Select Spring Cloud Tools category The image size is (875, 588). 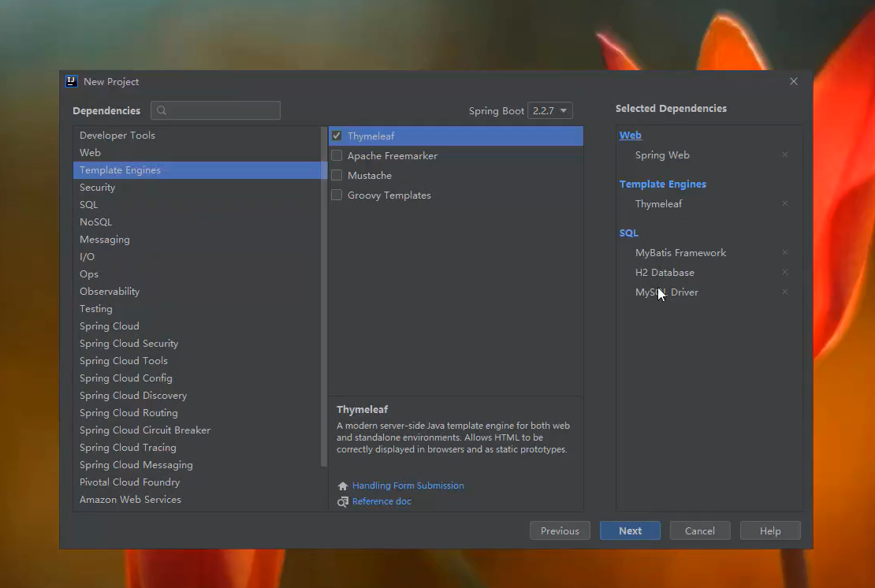tap(198, 360)
